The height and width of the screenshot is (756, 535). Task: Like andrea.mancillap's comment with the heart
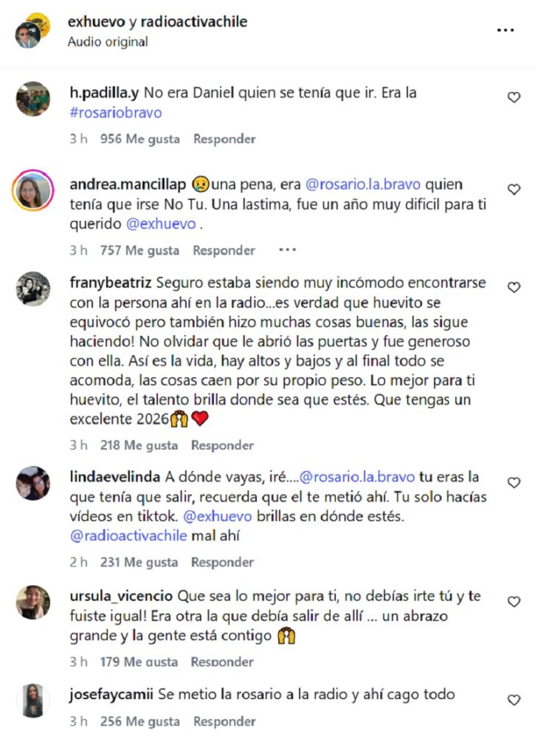[514, 190]
